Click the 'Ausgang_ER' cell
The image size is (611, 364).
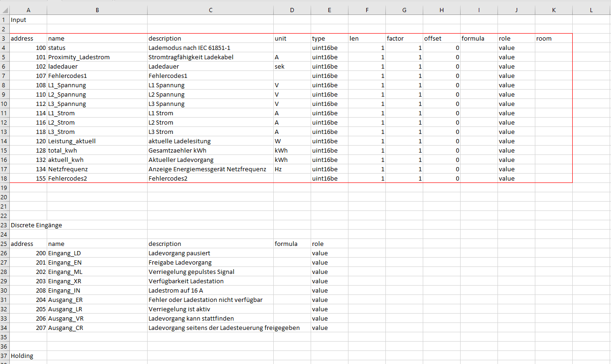(x=97, y=300)
